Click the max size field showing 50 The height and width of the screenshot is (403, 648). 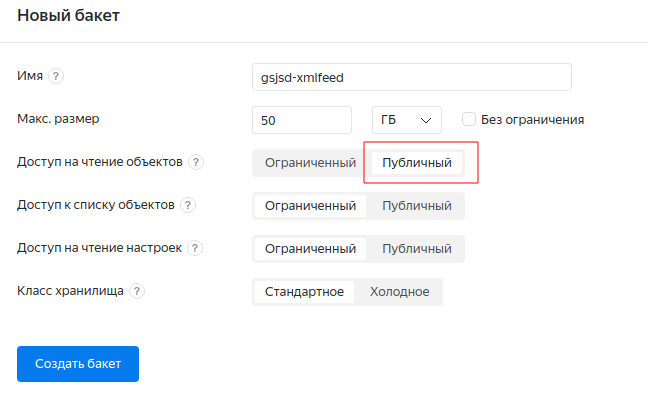point(302,120)
